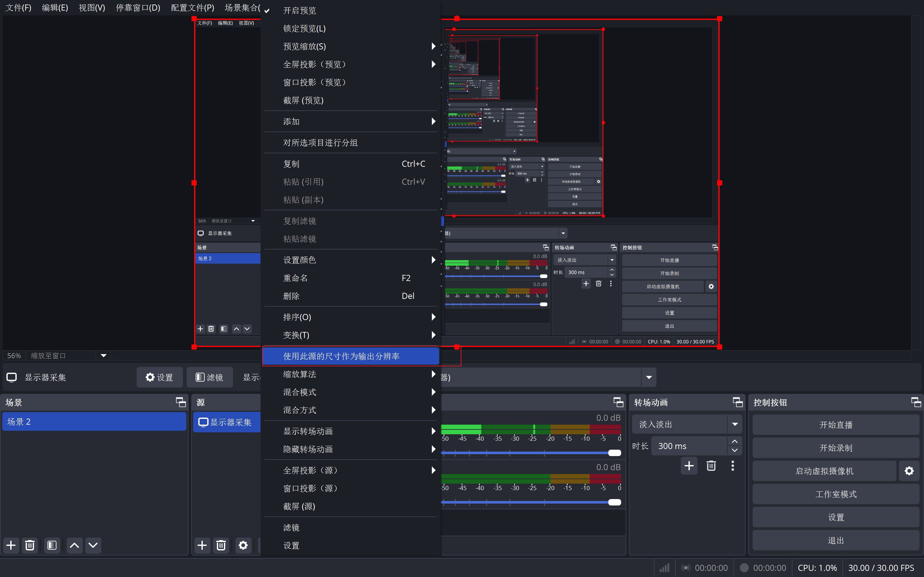924x577 pixels.
Task: Delete selected scene with trash icon
Action: [x=30, y=545]
